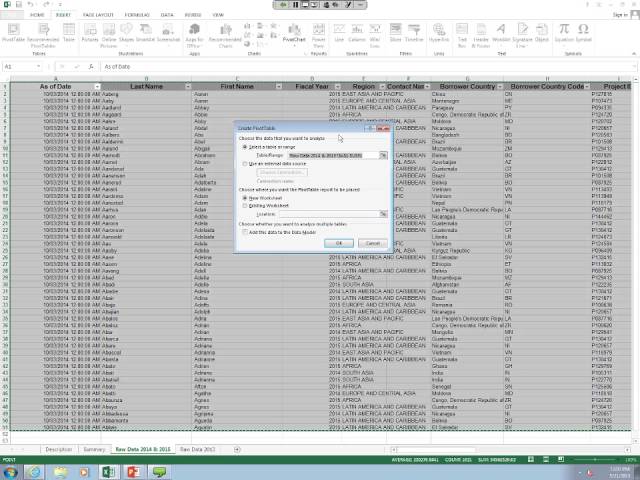Expand the Screenshot dropdown
The width and height of the screenshot is (640, 480).
pos(168,44)
